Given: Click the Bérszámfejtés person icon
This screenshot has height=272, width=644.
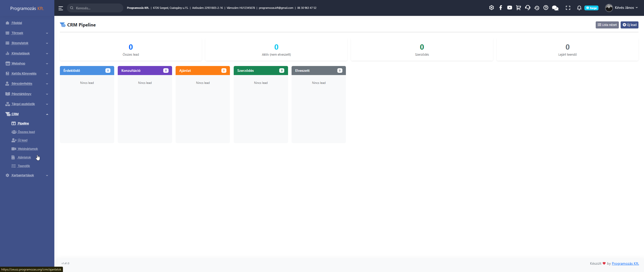Looking at the screenshot, I should tap(7, 84).
